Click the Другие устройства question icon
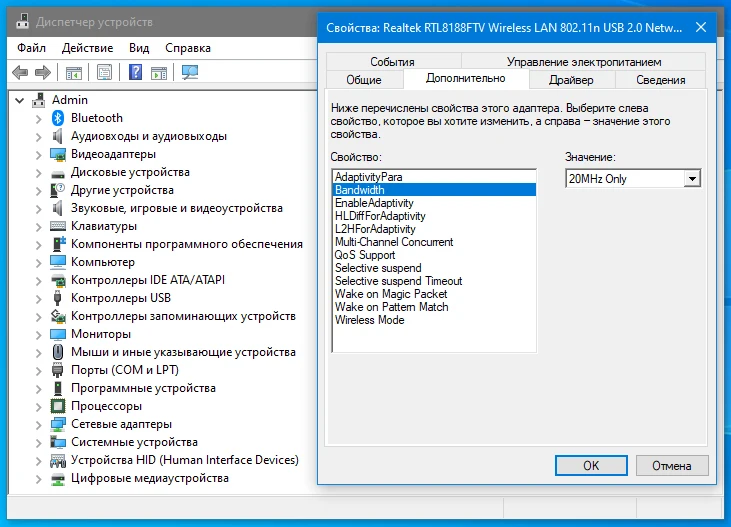The height and width of the screenshot is (527, 731). [58, 190]
